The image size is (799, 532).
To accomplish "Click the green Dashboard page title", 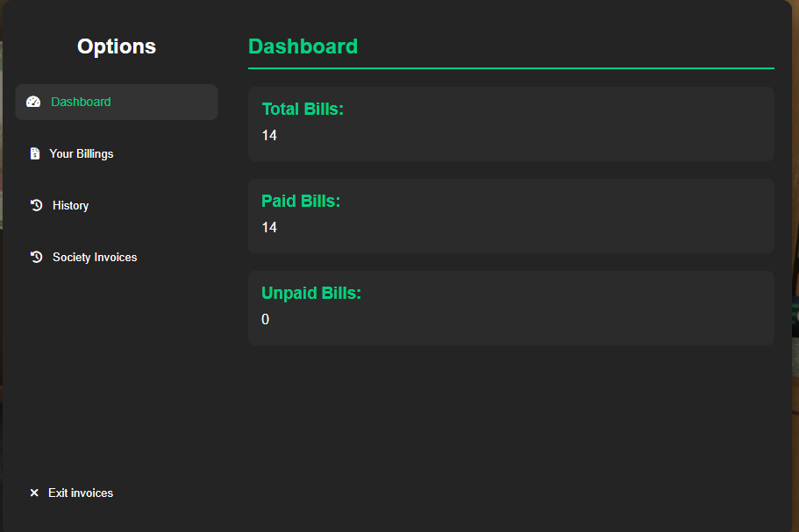I will click(x=303, y=46).
